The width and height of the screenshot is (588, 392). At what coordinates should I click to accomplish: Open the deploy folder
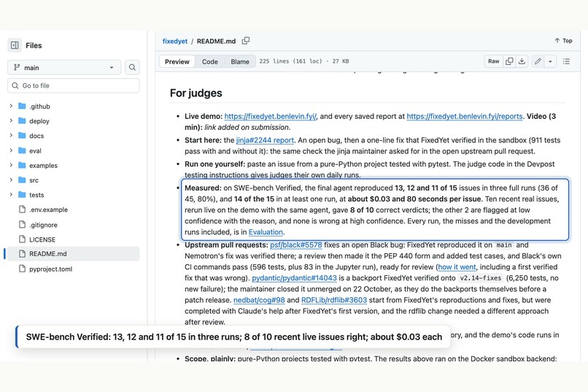[x=39, y=120]
